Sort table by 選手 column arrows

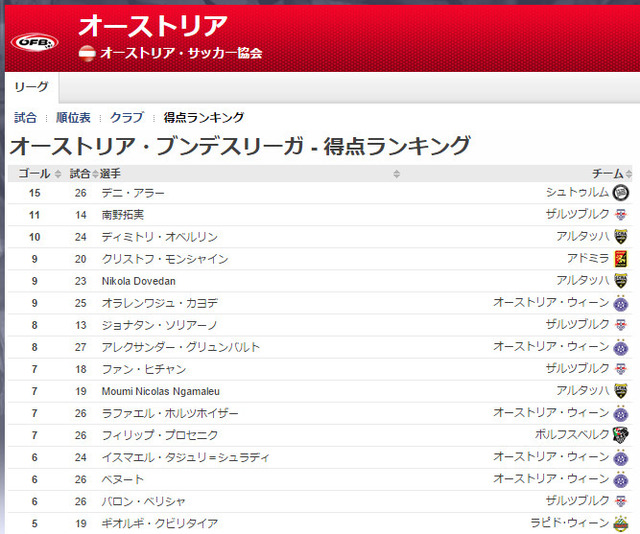point(396,174)
